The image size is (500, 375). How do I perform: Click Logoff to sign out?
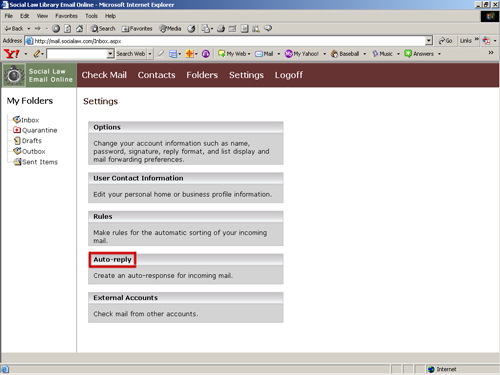pyautogui.click(x=289, y=75)
